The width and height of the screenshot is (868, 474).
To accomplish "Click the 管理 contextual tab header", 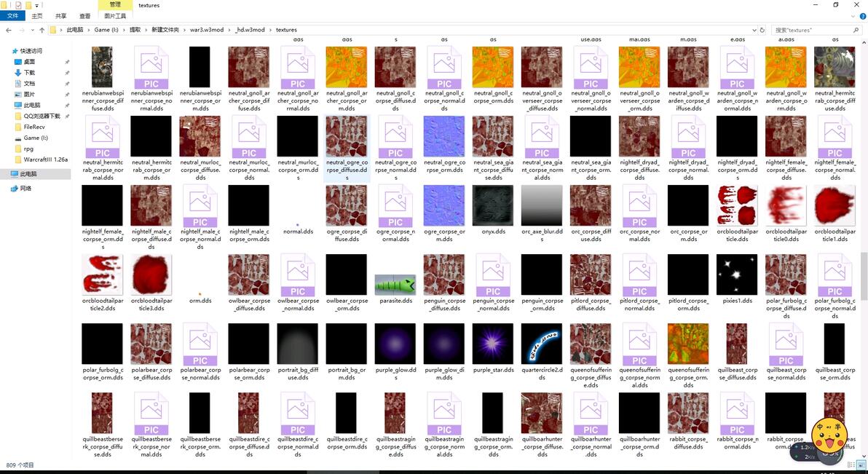I will [115, 4].
